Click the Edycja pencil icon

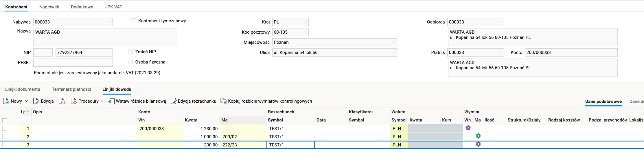pos(36,101)
